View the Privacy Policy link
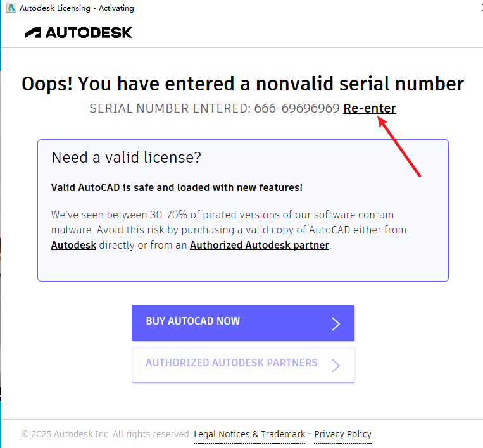 point(342,434)
